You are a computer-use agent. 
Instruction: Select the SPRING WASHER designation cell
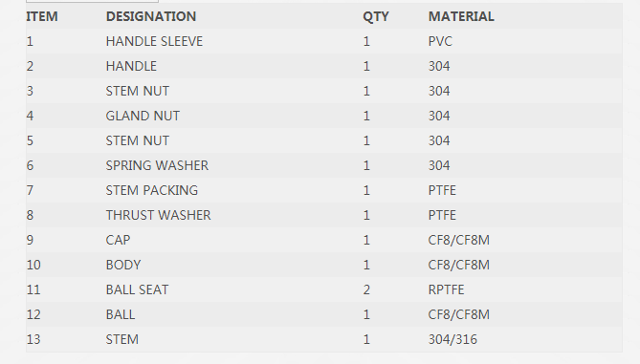(157, 165)
